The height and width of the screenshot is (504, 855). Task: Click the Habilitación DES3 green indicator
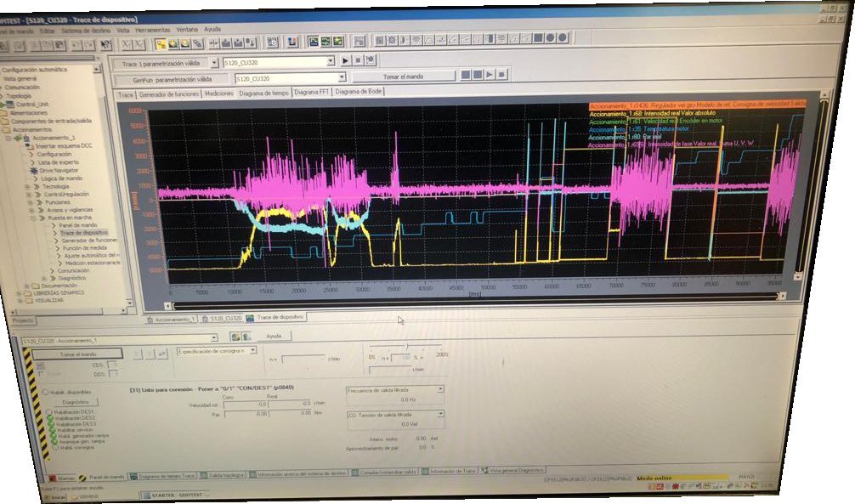click(51, 424)
